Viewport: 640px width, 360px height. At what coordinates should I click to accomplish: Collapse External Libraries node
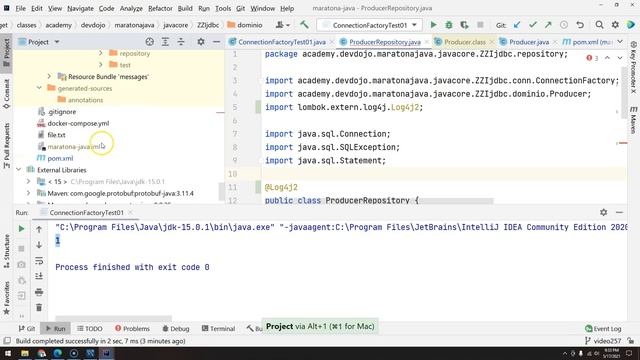[19, 169]
